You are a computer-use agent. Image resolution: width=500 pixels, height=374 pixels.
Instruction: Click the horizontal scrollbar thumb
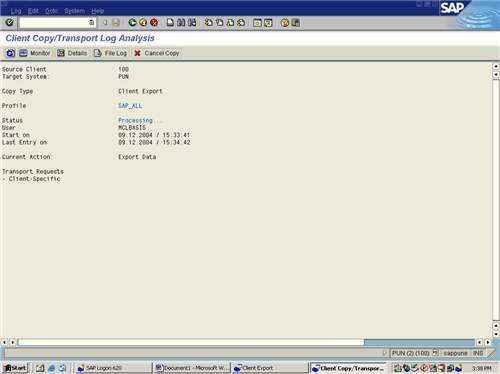click(419, 342)
